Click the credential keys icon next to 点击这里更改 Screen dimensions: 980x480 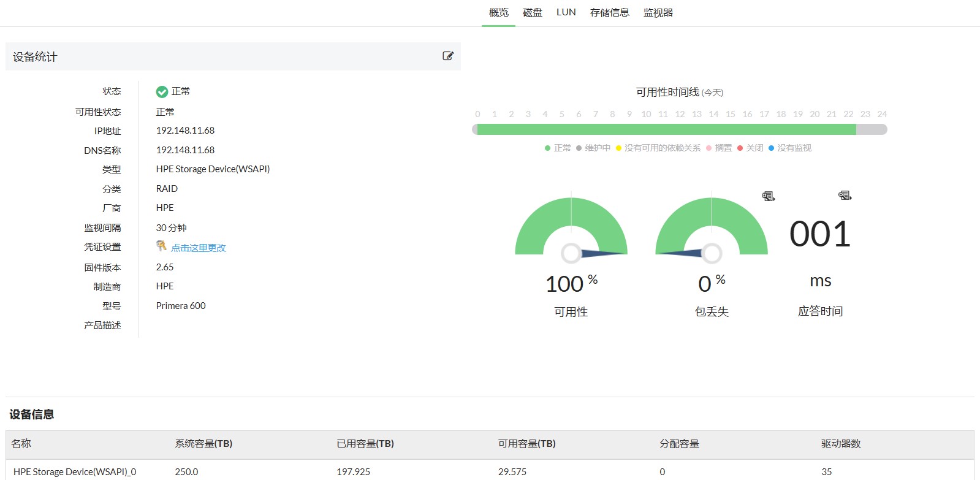pyautogui.click(x=161, y=246)
